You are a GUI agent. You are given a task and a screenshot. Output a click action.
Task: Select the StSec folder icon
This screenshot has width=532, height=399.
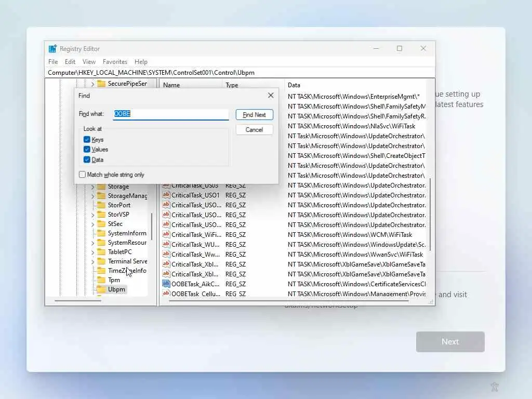pos(101,223)
